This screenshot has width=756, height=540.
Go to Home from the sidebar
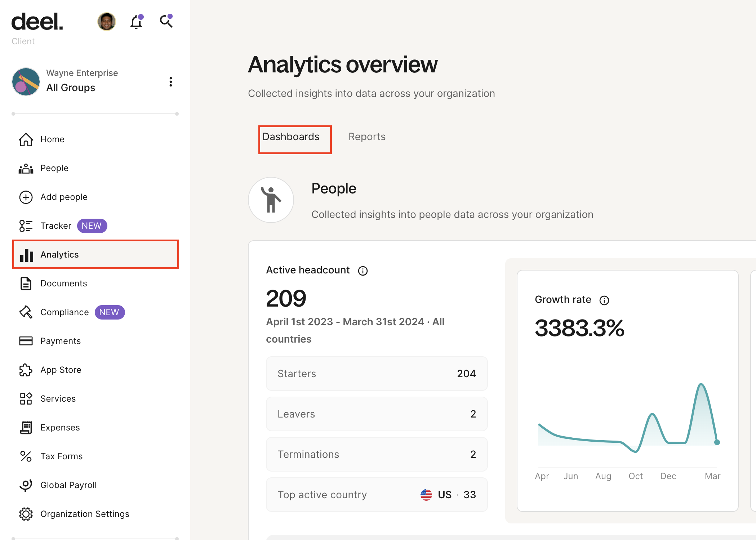tap(52, 139)
